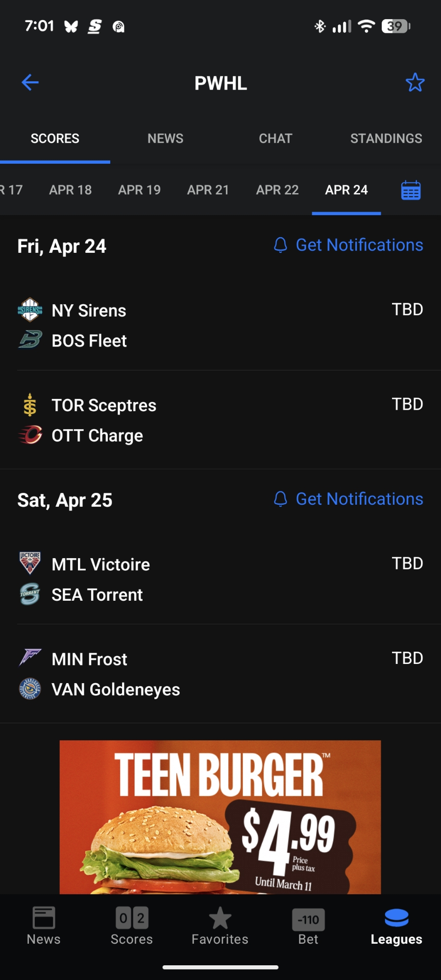Tap the Minnesota Frost team logo
The width and height of the screenshot is (441, 980).
pos(30,658)
